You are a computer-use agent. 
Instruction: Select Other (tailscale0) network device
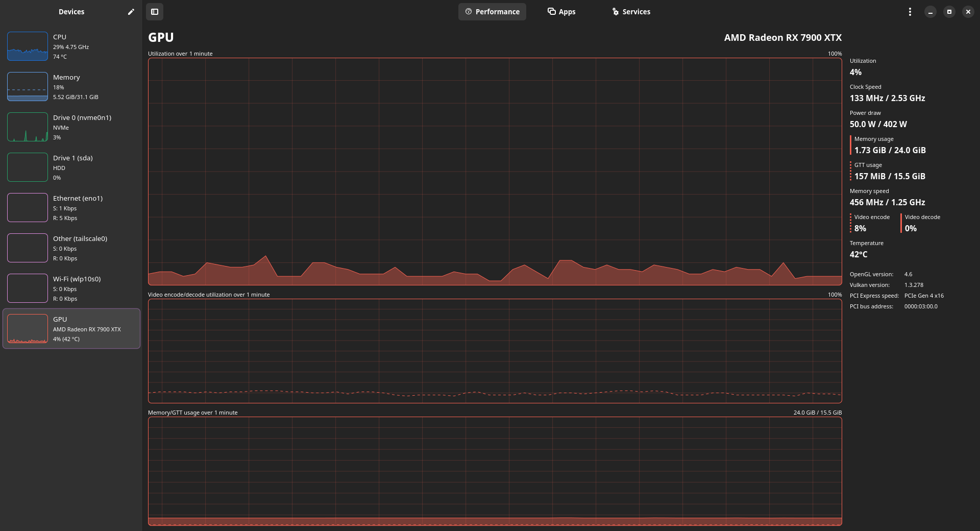click(71, 248)
